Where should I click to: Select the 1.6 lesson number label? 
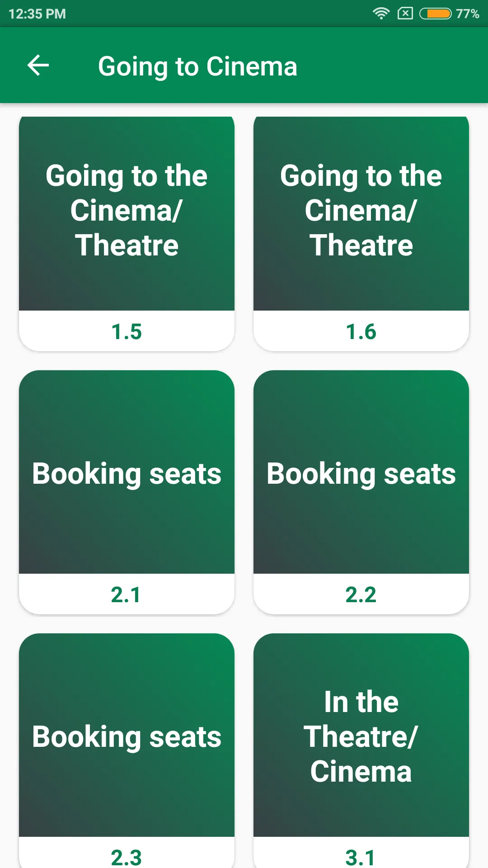(361, 332)
